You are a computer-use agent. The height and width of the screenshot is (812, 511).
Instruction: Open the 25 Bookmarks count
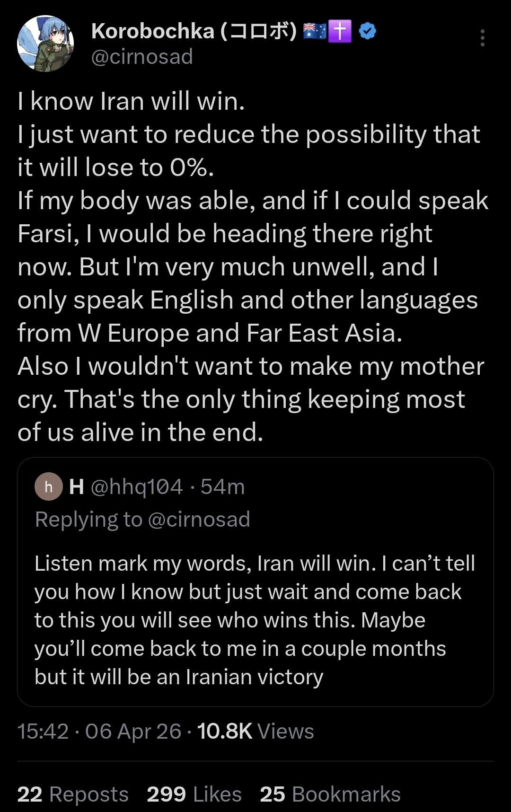[330, 794]
